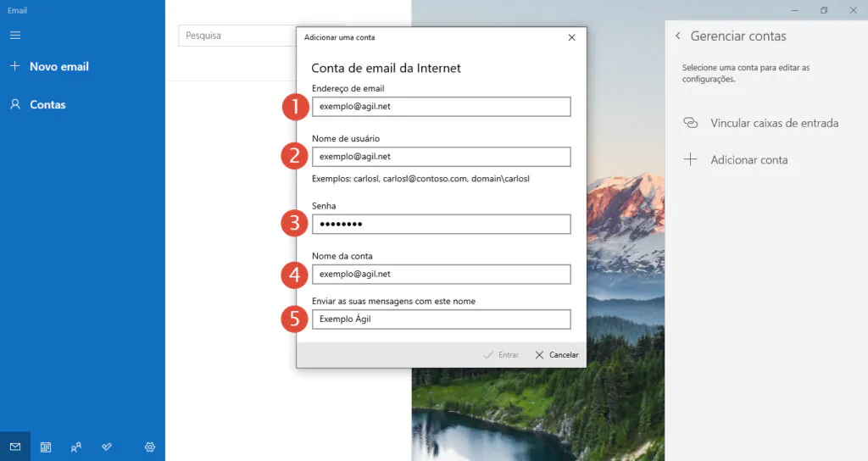868x461 pixels.
Task: Focus the send messages name field
Action: point(441,319)
